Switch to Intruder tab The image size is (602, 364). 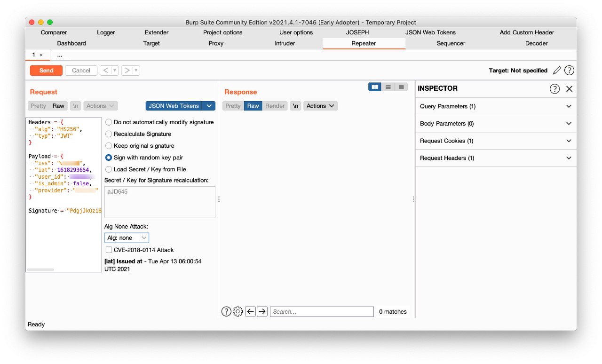(x=285, y=43)
